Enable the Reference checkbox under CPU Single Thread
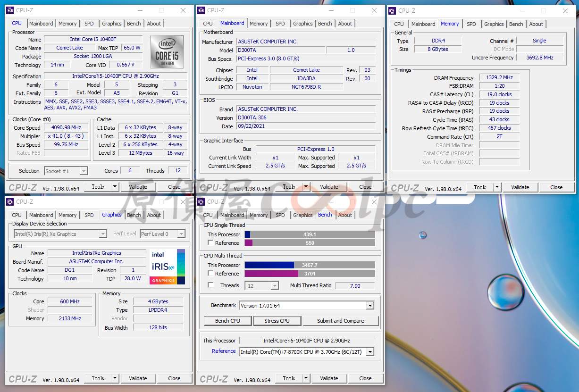Viewport: 579px width, 392px height. pos(210,243)
